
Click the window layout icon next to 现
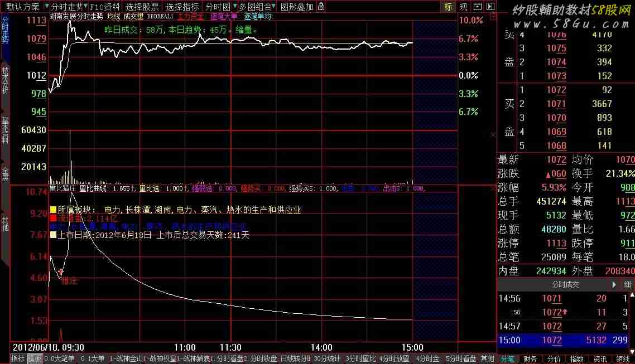(x=478, y=7)
